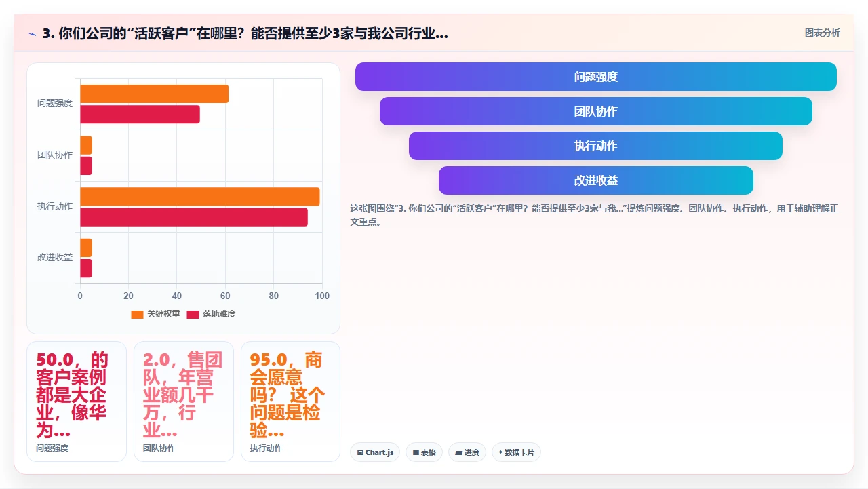Click the 团队协作 axis label in the chart
This screenshot has width=868, height=489.
(55, 155)
